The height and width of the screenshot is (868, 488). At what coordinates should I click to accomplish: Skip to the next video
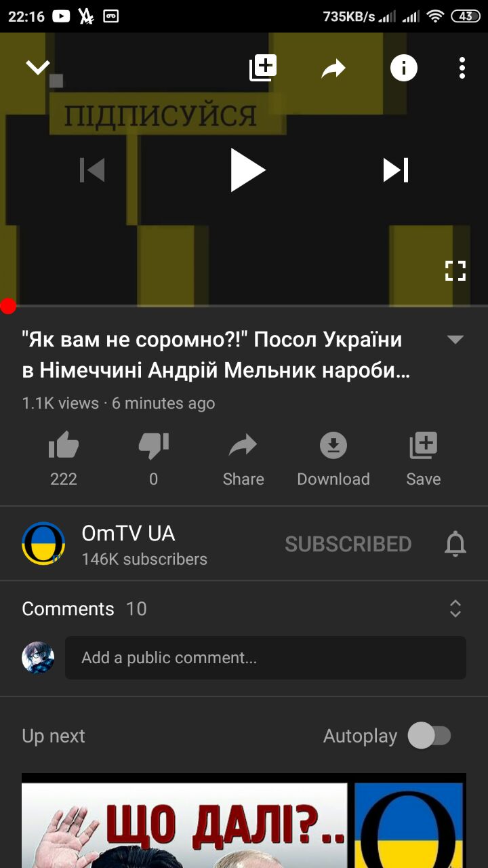[396, 170]
